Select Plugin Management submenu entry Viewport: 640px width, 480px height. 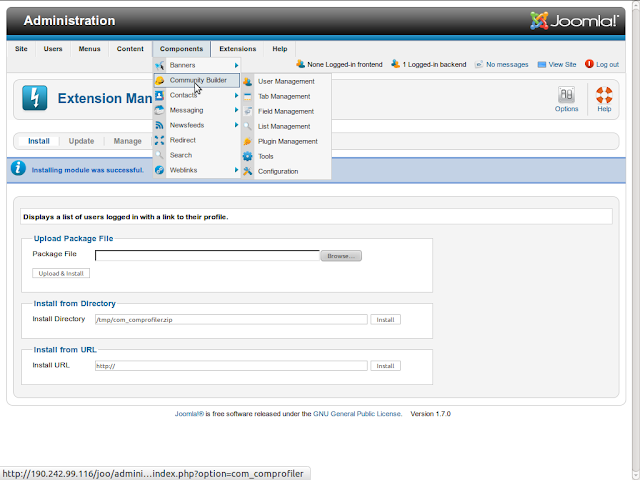286,142
